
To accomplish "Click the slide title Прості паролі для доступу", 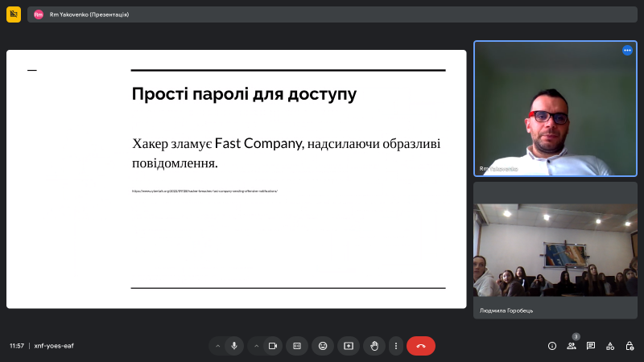I will click(x=244, y=94).
